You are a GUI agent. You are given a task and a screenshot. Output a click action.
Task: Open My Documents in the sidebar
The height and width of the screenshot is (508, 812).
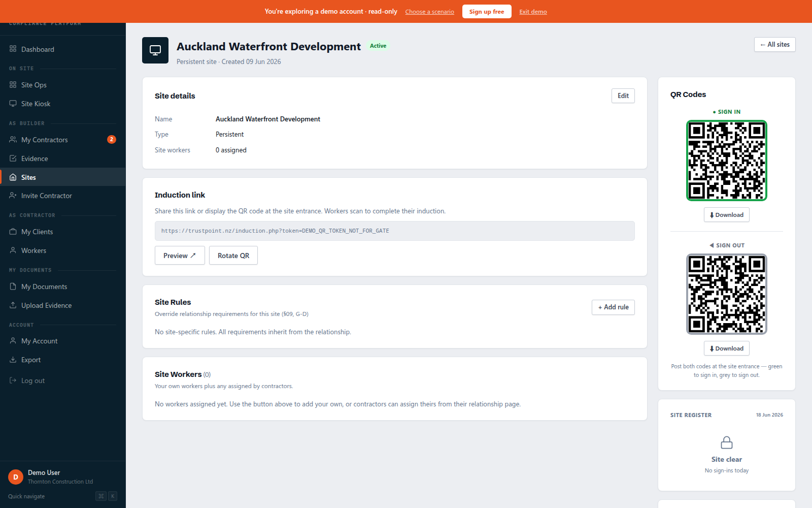(63, 287)
